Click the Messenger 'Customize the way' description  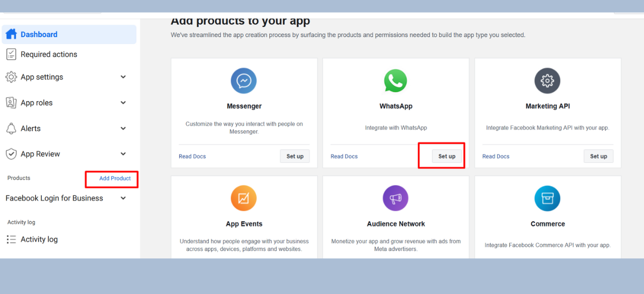pos(244,128)
